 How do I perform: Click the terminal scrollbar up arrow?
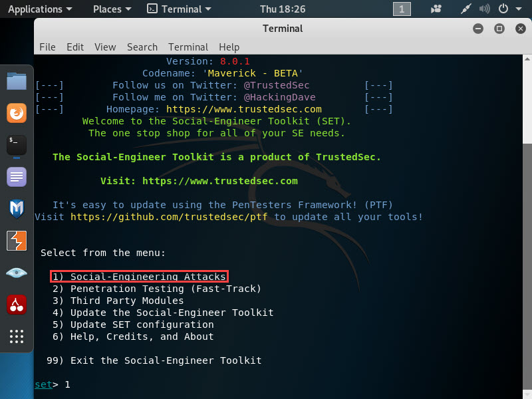(527, 59)
